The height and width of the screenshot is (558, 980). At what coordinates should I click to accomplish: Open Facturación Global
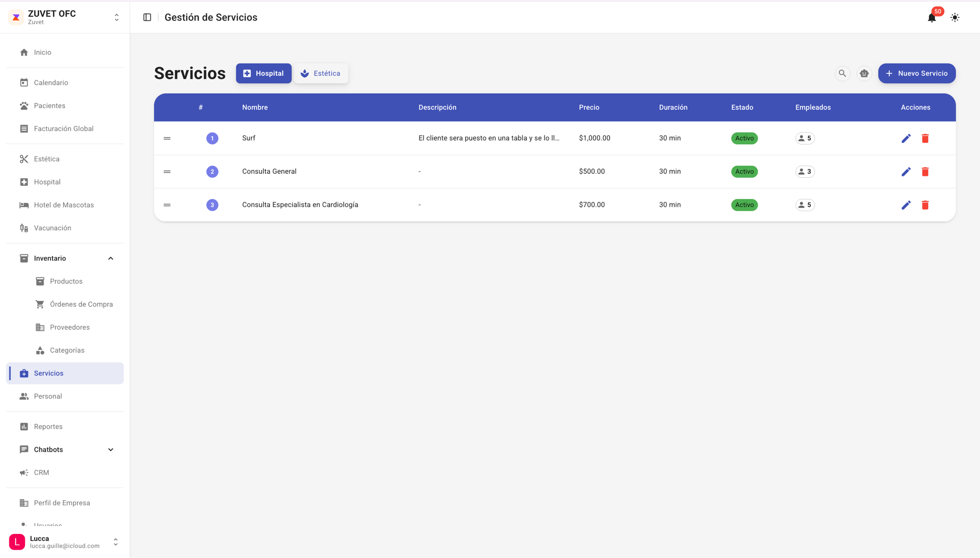click(65, 129)
